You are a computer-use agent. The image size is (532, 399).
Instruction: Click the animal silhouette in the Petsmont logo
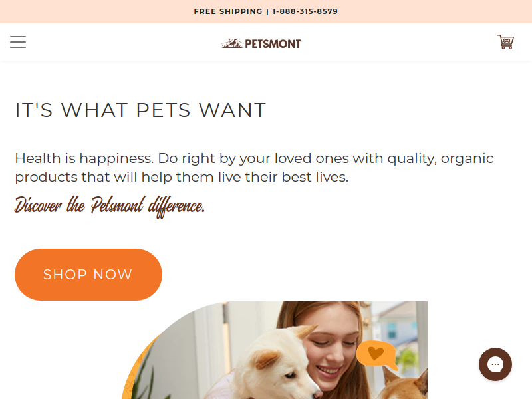(x=232, y=43)
